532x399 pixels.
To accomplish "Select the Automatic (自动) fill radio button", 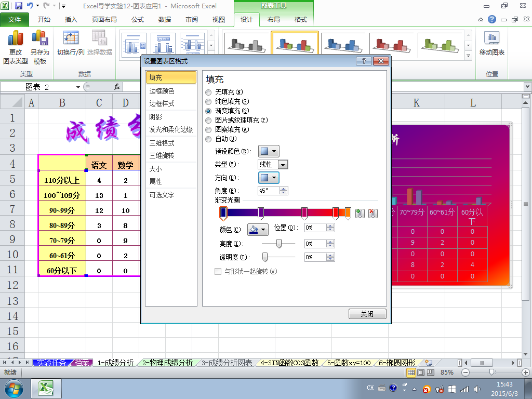I will (208, 139).
